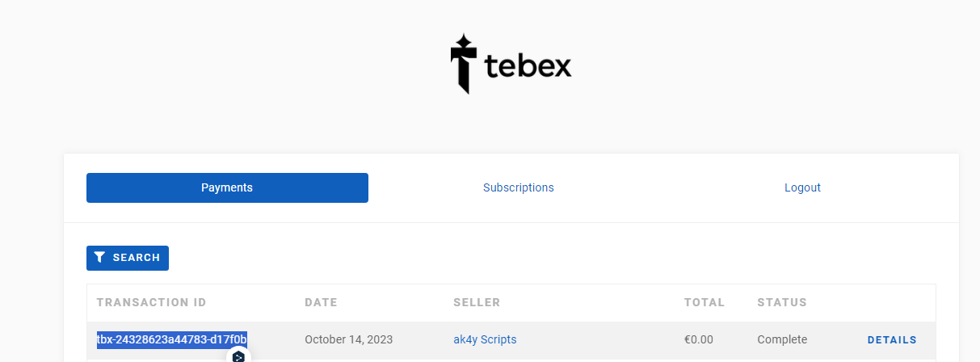Viewport: 980px width, 362px height.
Task: Click the Transaction ID column header
Action: click(151, 303)
